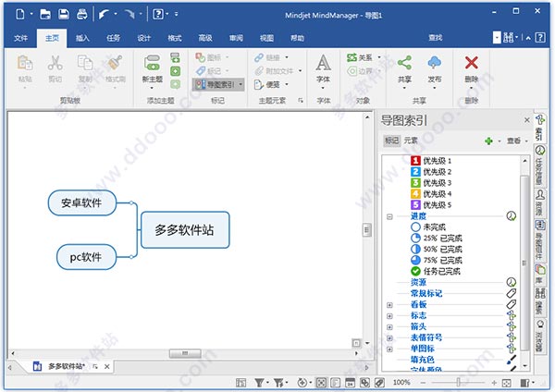Click the zoom in plus button
The width and height of the screenshot is (555, 392).
(x=494, y=383)
